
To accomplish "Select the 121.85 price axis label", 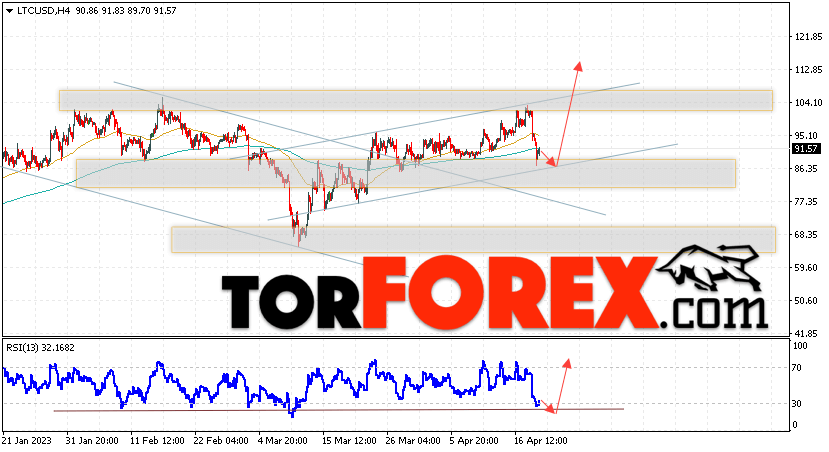I will tap(809, 36).
